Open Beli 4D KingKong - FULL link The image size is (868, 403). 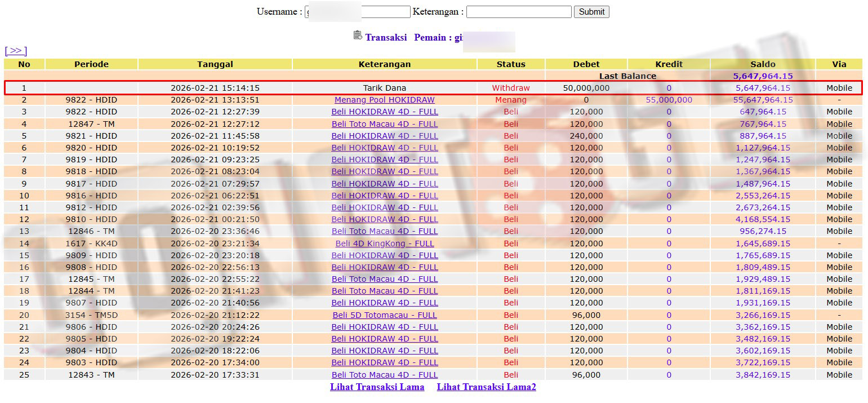384,243
